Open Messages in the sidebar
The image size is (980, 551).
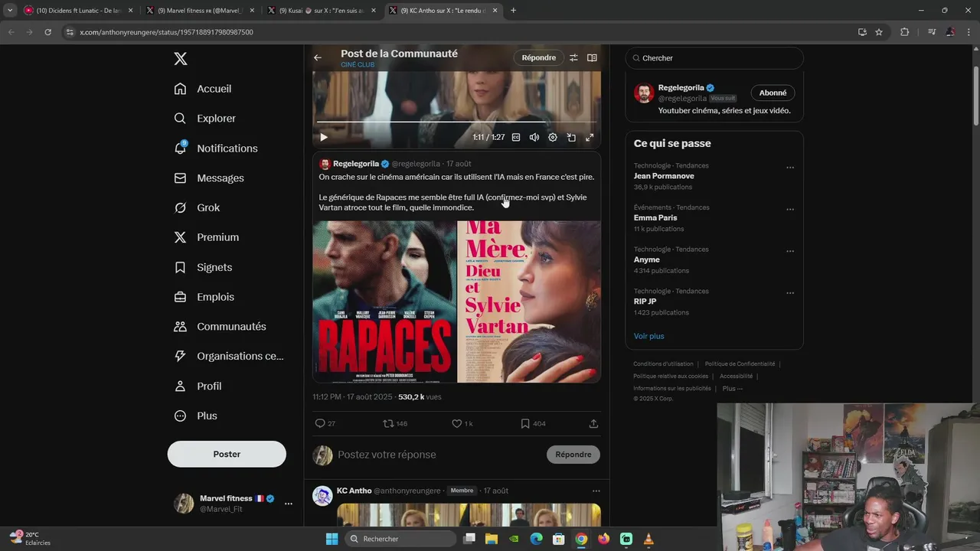click(x=209, y=178)
